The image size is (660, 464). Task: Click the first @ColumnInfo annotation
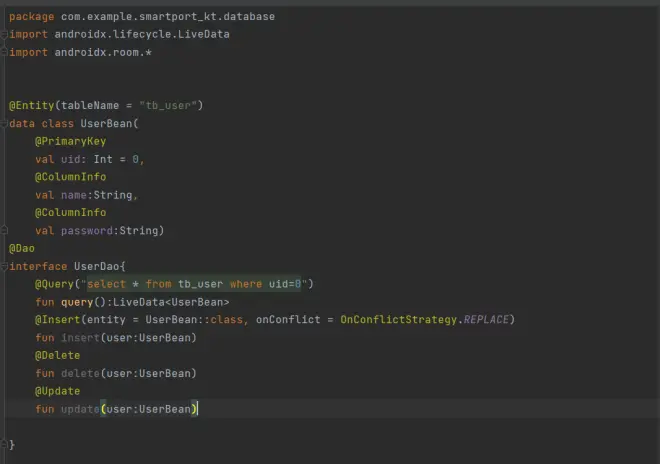point(70,177)
